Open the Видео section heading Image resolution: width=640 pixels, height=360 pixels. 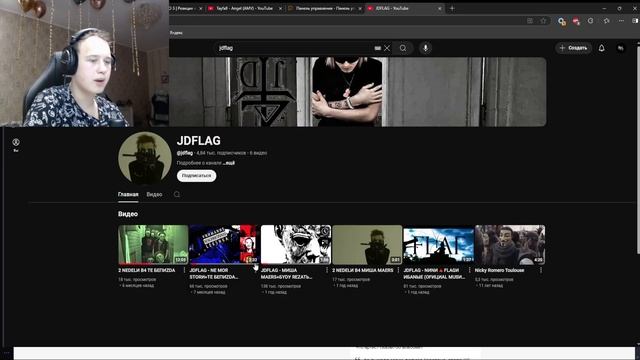(128, 214)
